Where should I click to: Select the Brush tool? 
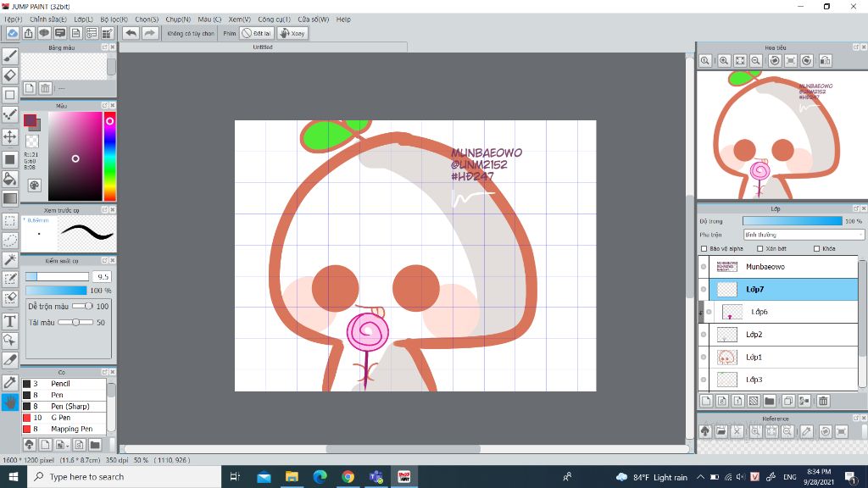[10, 56]
